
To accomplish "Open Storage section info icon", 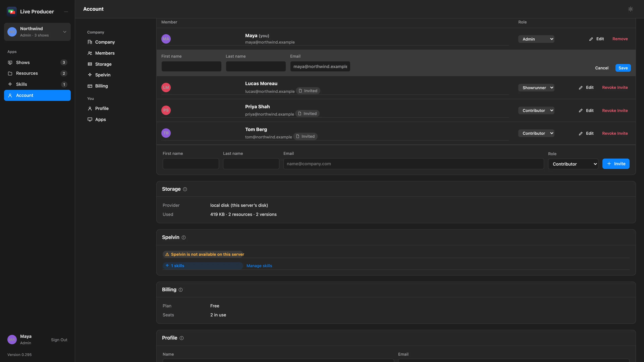I will 185,189.
